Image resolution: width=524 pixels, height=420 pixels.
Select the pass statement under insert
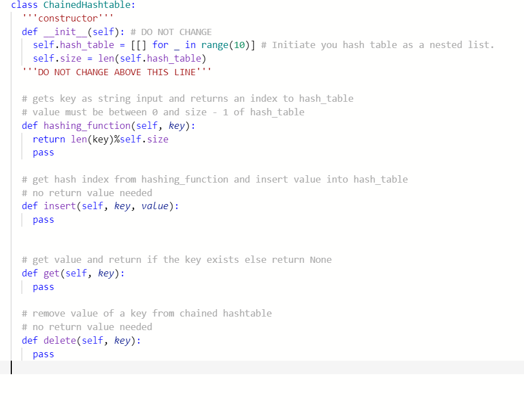(x=44, y=219)
